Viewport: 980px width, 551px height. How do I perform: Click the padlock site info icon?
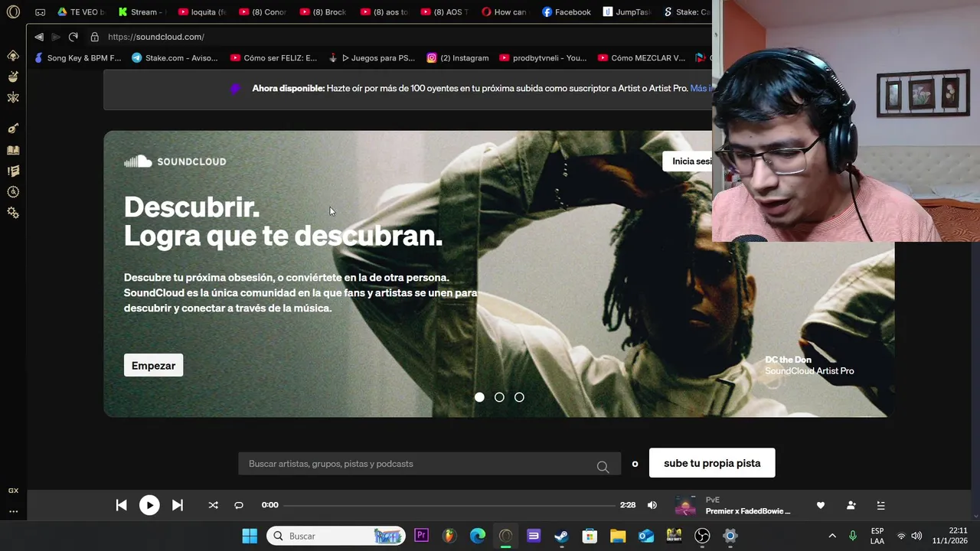pyautogui.click(x=95, y=37)
